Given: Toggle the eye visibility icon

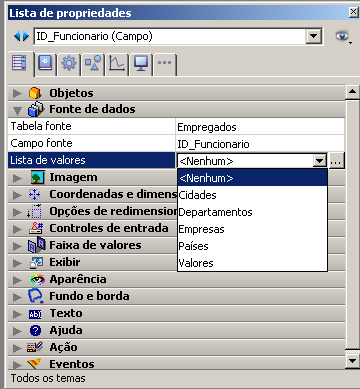Looking at the screenshot, I should (343, 36).
